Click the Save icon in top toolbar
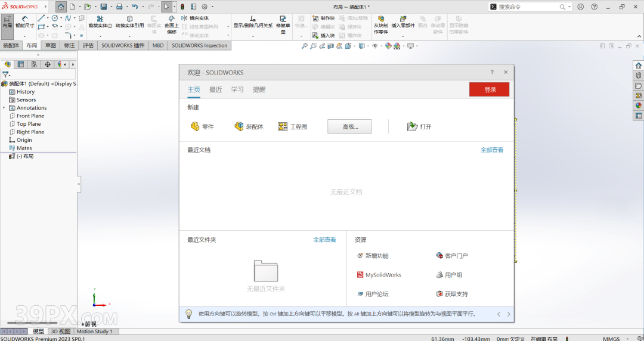The height and width of the screenshot is (341, 644). [x=104, y=7]
